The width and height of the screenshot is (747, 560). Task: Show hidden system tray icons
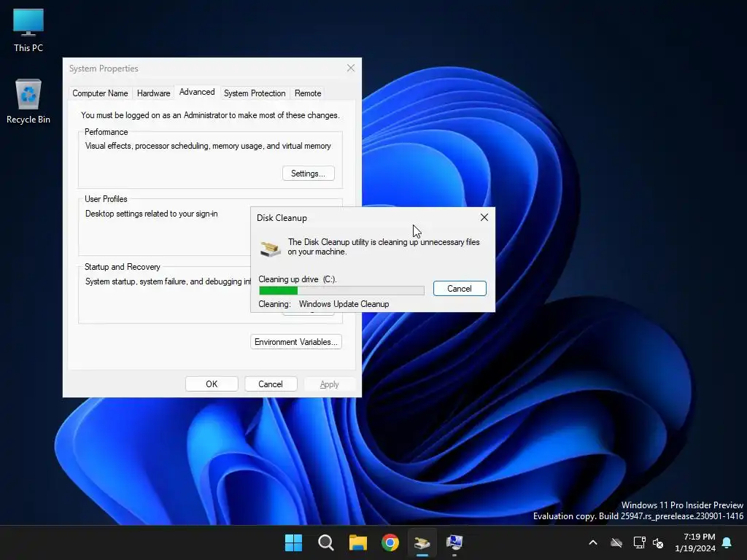pos(593,542)
